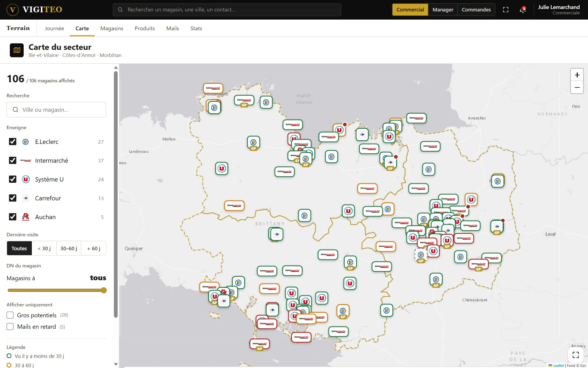Open the Commandes view

(x=476, y=10)
